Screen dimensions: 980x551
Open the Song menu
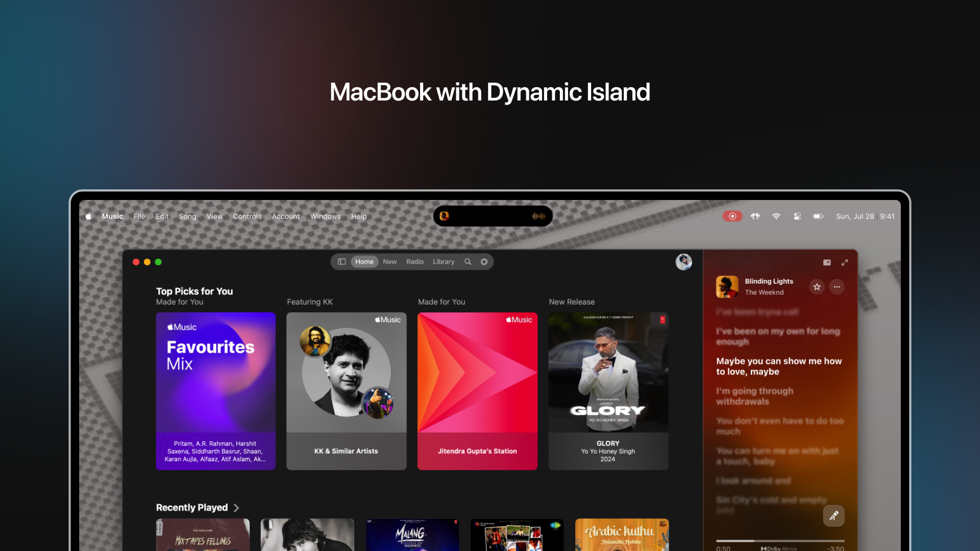point(187,216)
